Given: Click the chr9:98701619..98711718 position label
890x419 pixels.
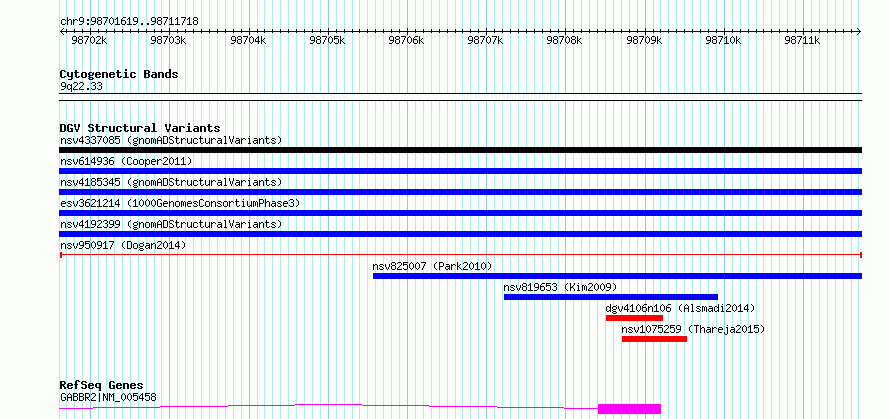Looking at the screenshot, I should pos(129,22).
